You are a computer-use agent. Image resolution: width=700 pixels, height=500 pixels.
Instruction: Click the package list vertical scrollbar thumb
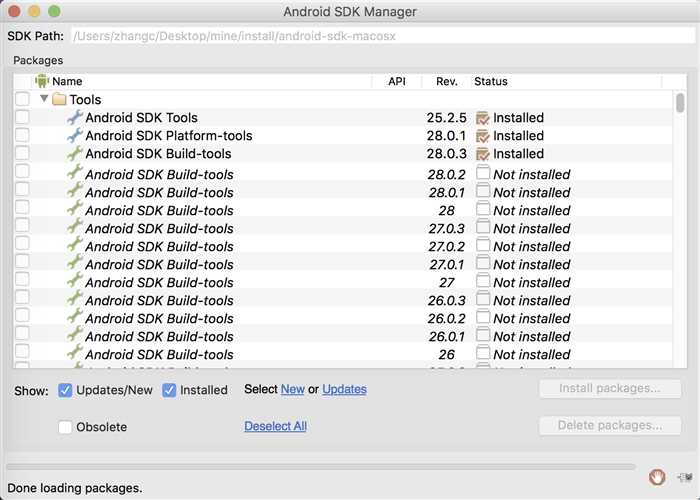point(680,103)
